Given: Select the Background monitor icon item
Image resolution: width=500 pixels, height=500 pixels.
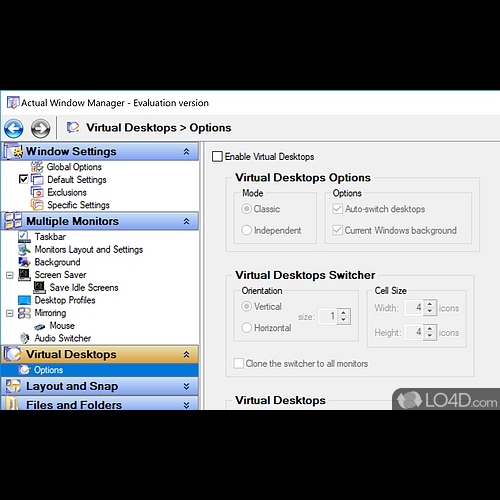Looking at the screenshot, I should [24, 262].
